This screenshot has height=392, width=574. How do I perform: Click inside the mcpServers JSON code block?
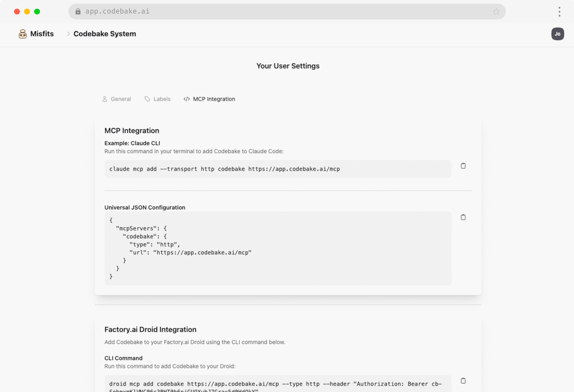(278, 248)
